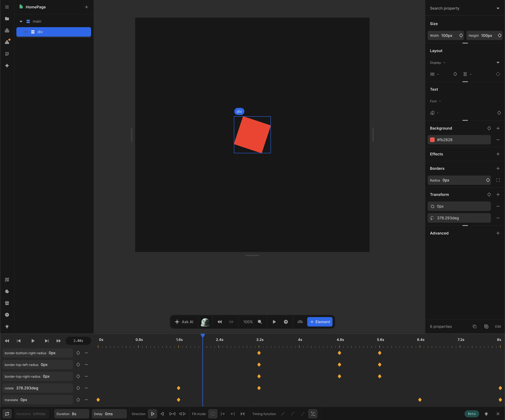Skip to the next keyframe in the timeline

(47, 341)
